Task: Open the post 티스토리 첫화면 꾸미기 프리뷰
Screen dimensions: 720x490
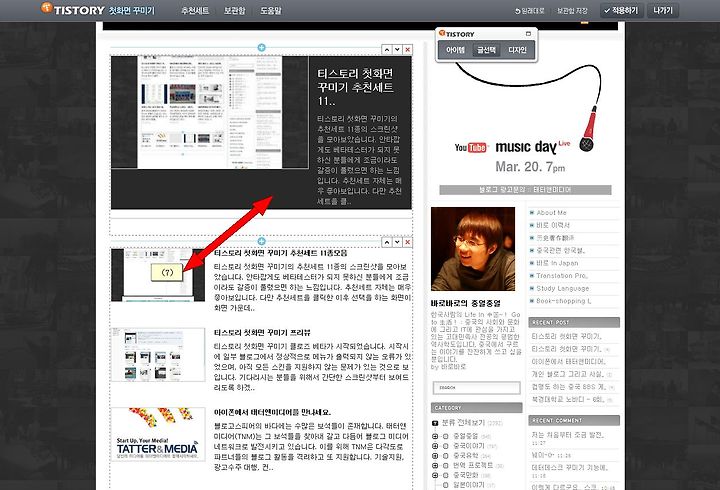Action: 262,332
